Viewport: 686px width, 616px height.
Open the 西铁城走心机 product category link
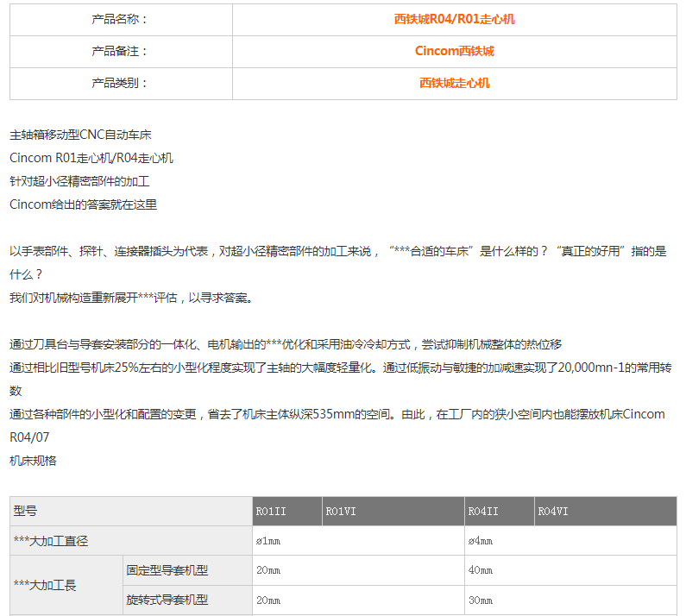(454, 83)
